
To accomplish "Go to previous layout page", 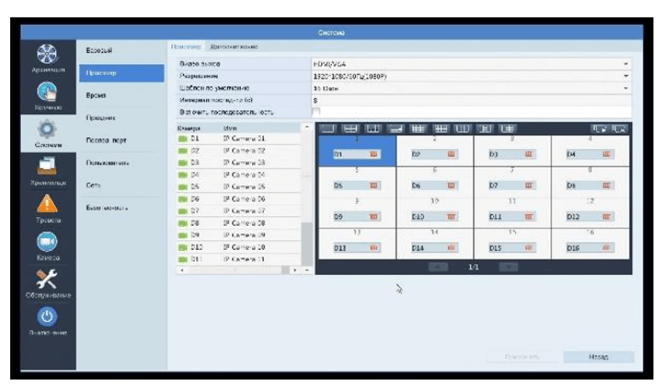I will click(x=438, y=267).
